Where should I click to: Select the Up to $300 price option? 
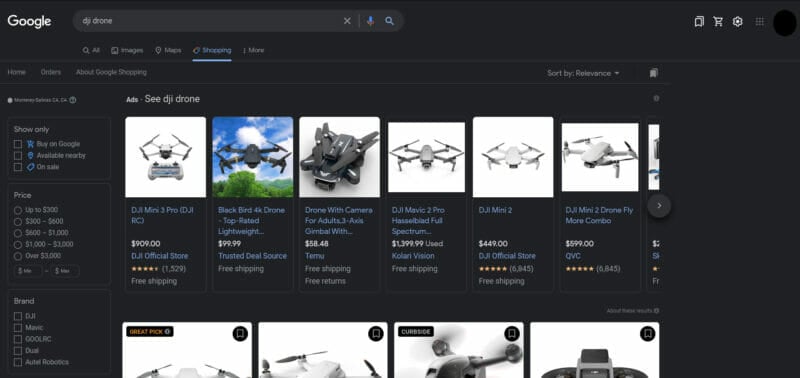coord(18,210)
